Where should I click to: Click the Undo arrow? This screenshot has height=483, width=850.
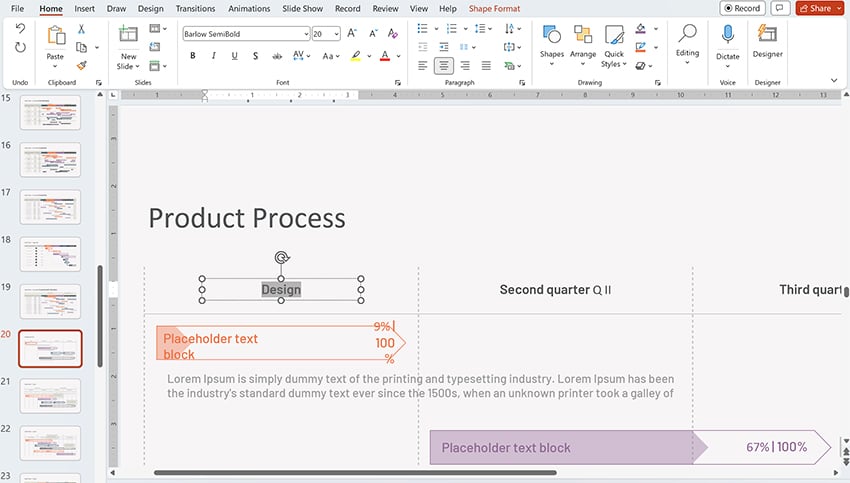click(20, 29)
